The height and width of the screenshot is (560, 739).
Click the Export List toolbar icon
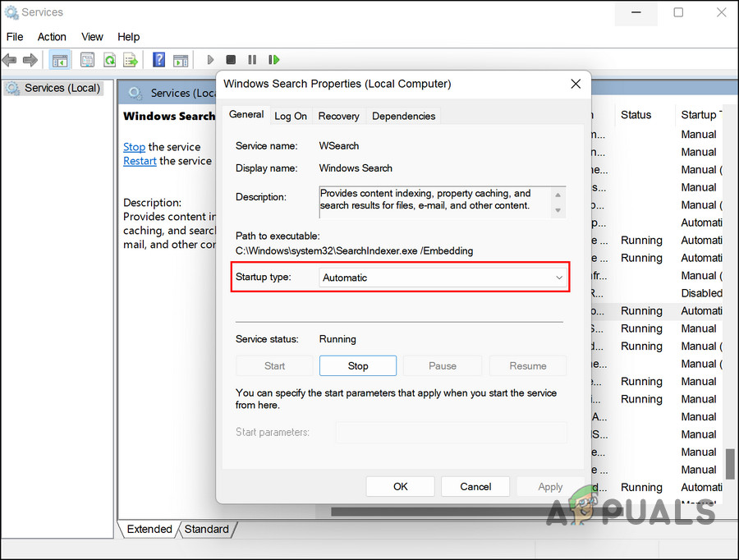[x=131, y=60]
